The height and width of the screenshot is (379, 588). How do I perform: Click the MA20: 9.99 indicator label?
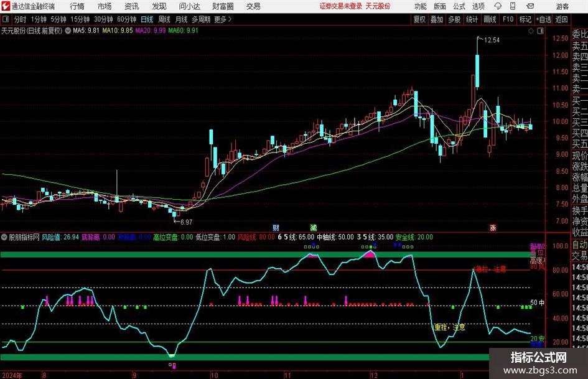pyautogui.click(x=151, y=30)
